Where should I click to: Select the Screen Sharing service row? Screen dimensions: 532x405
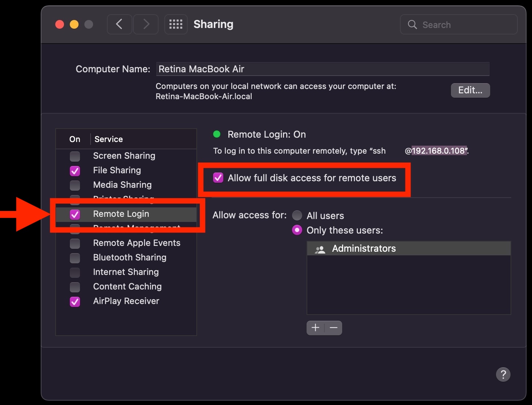(x=126, y=156)
